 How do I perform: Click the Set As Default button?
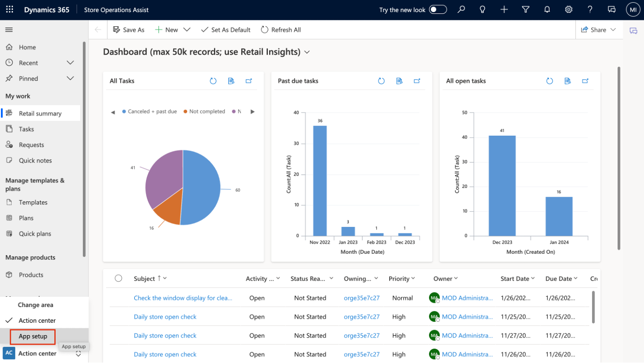click(226, 30)
